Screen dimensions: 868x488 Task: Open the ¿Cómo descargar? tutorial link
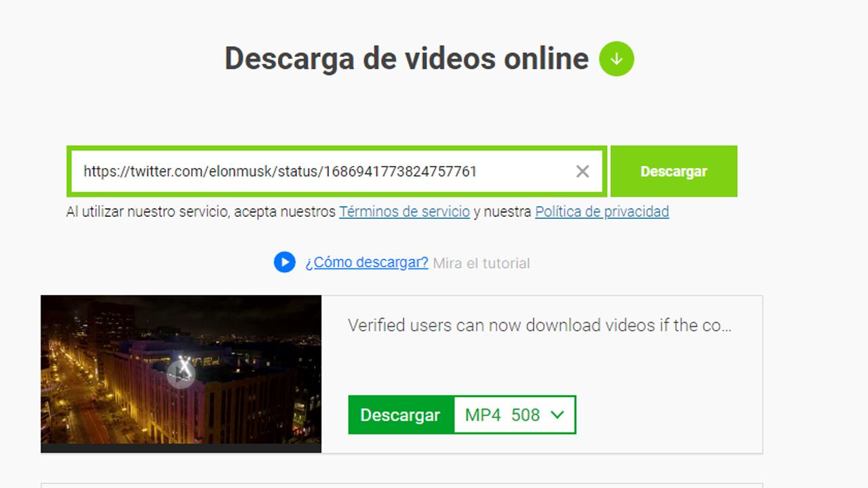(366, 262)
